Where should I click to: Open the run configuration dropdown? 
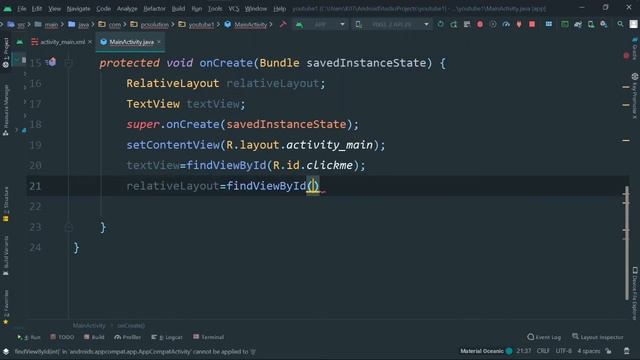pos(320,24)
